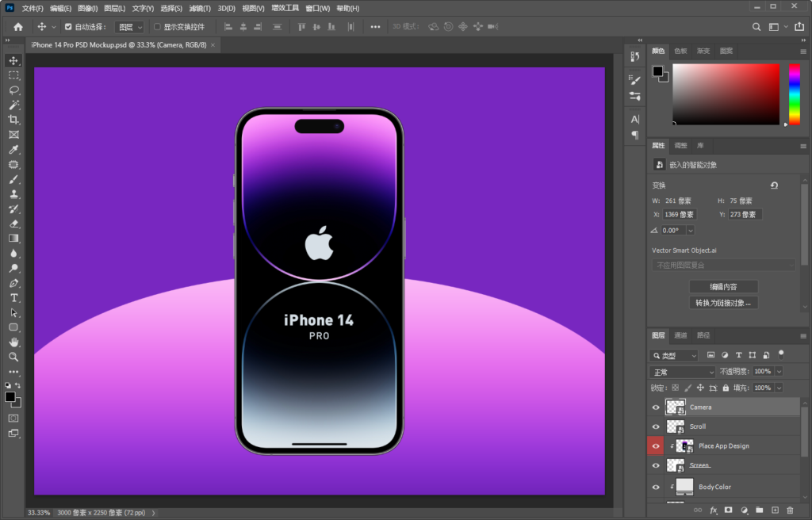Open the search magnifier in the options bar
This screenshot has width=812, height=520.
click(x=756, y=27)
